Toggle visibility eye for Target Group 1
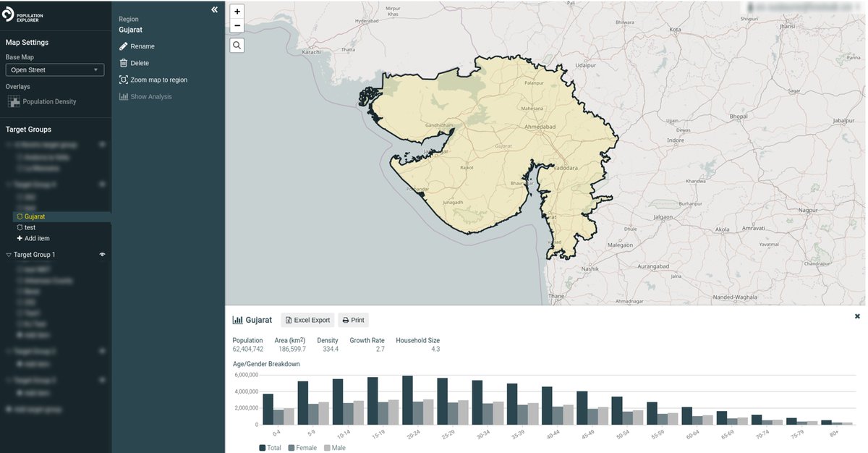 click(x=103, y=255)
